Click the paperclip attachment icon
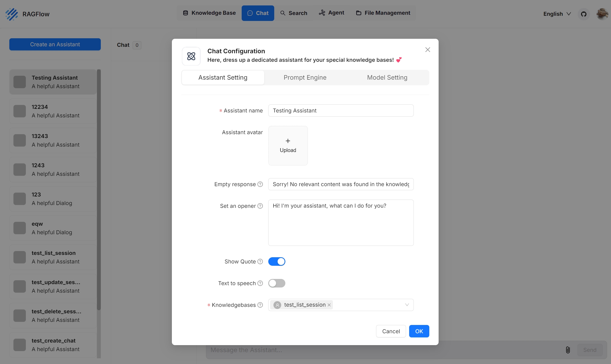Image resolution: width=611 pixels, height=364 pixels. 568,350
